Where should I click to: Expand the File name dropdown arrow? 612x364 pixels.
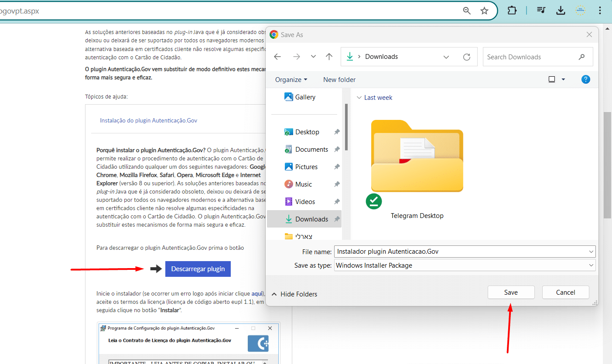[x=591, y=252]
